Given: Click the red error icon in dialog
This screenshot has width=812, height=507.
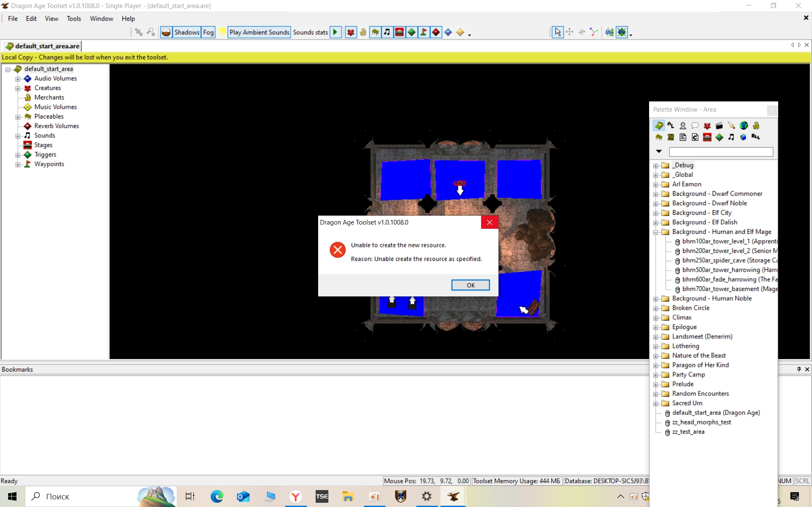Looking at the screenshot, I should pyautogui.click(x=338, y=250).
